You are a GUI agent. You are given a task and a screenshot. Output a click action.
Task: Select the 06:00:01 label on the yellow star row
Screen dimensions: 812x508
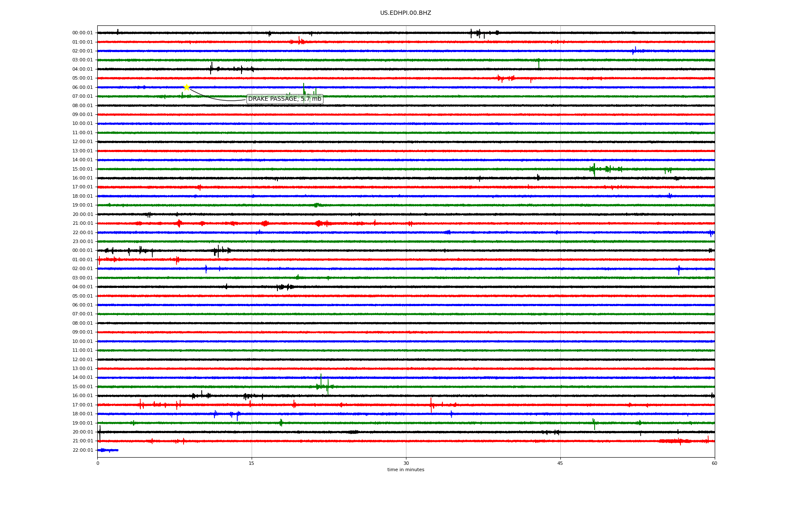tap(82, 88)
